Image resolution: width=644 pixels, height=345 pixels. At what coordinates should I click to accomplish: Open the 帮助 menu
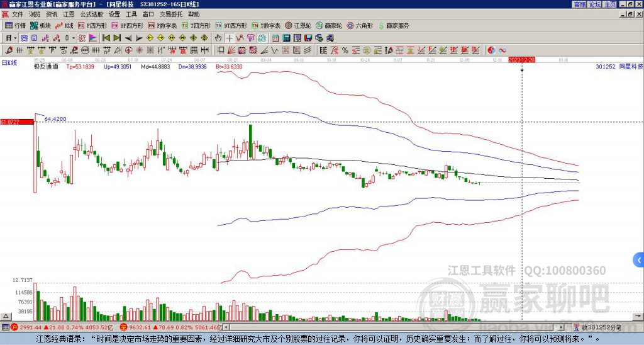click(x=194, y=14)
